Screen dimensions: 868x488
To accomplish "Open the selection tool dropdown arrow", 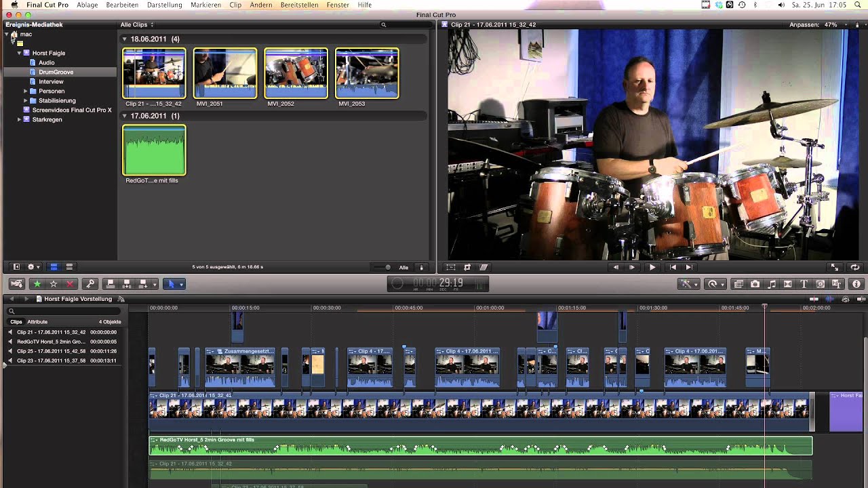I will click(181, 284).
